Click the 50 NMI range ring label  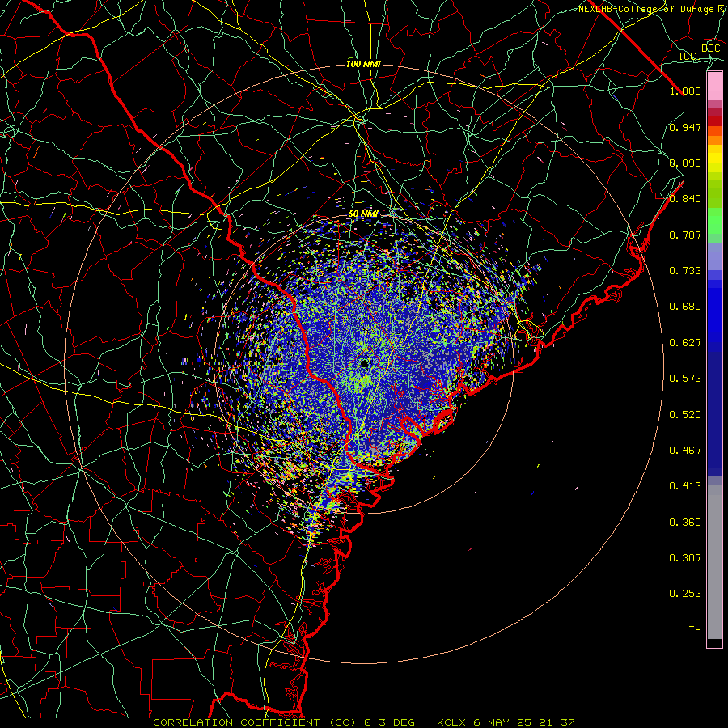363,214
